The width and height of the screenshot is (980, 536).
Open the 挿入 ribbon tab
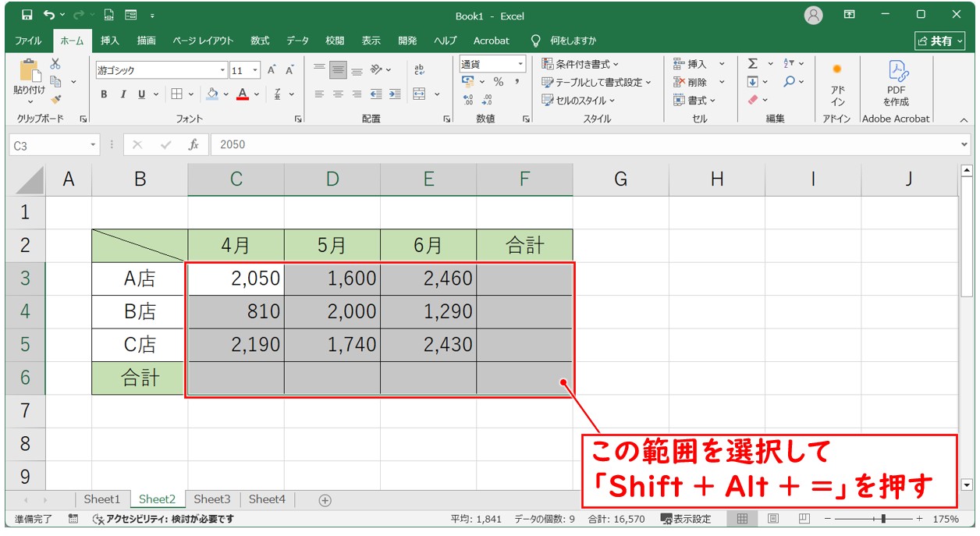point(110,41)
